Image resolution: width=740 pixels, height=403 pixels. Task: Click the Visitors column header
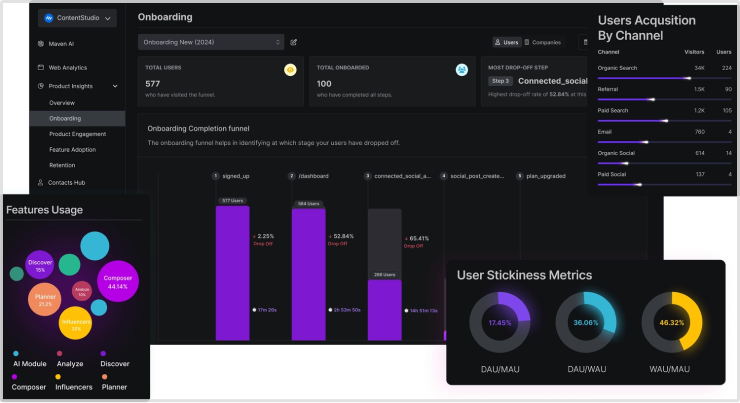tap(694, 52)
